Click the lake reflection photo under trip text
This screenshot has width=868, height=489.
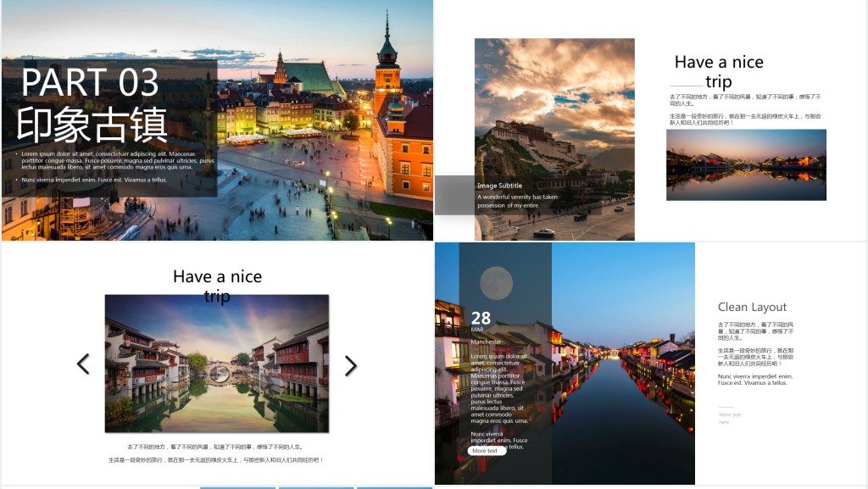pos(746,164)
